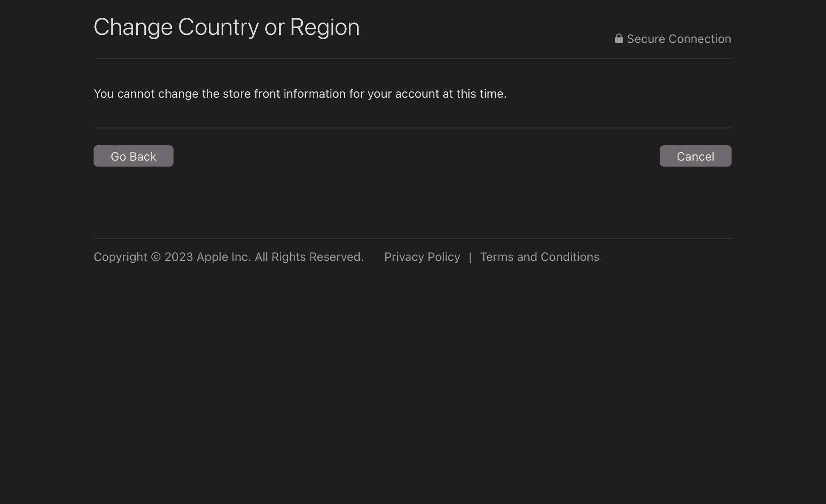Click the Secure Connection label text
Image resolution: width=826 pixels, height=504 pixels.
[x=679, y=39]
